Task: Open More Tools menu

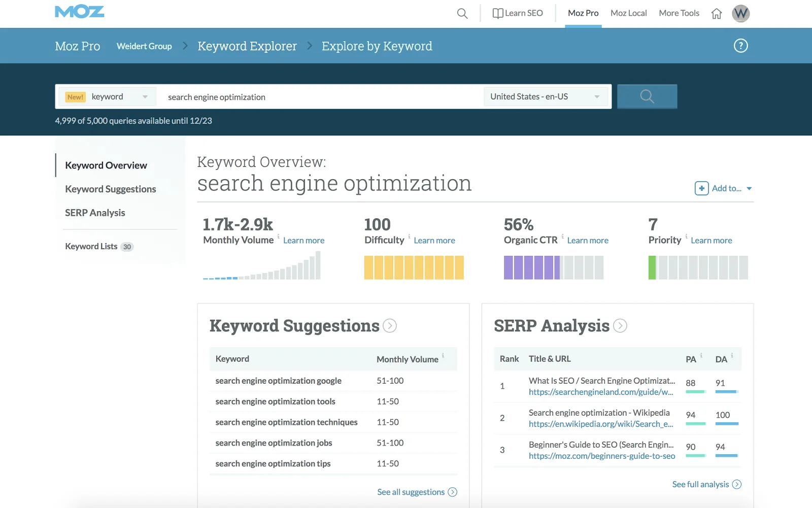Action: (679, 13)
